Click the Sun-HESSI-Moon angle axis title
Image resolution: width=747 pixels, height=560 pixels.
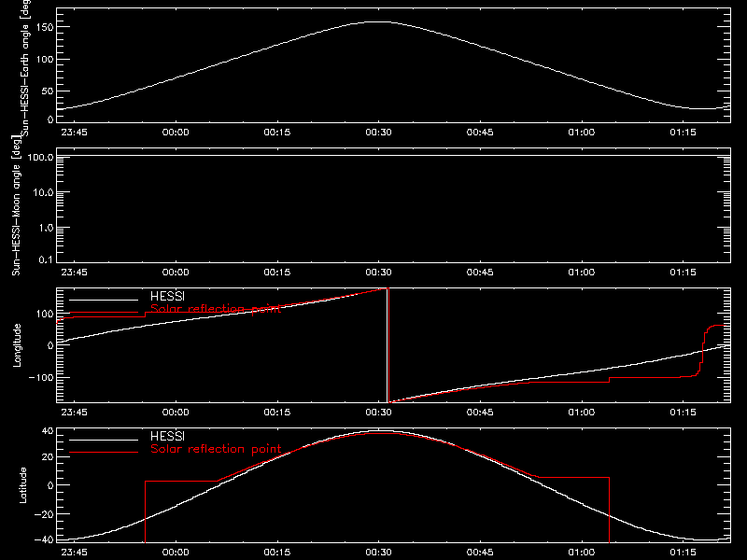(x=16, y=205)
